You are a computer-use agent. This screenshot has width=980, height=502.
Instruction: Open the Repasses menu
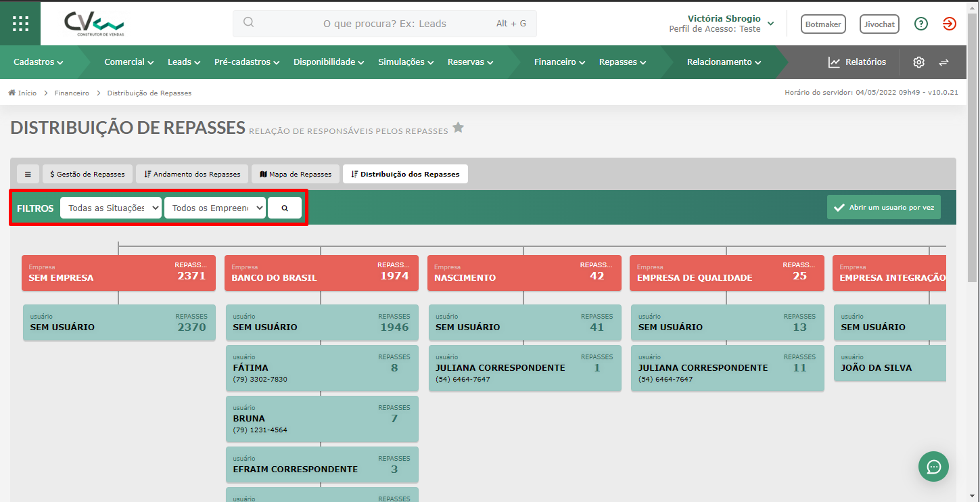tap(622, 62)
